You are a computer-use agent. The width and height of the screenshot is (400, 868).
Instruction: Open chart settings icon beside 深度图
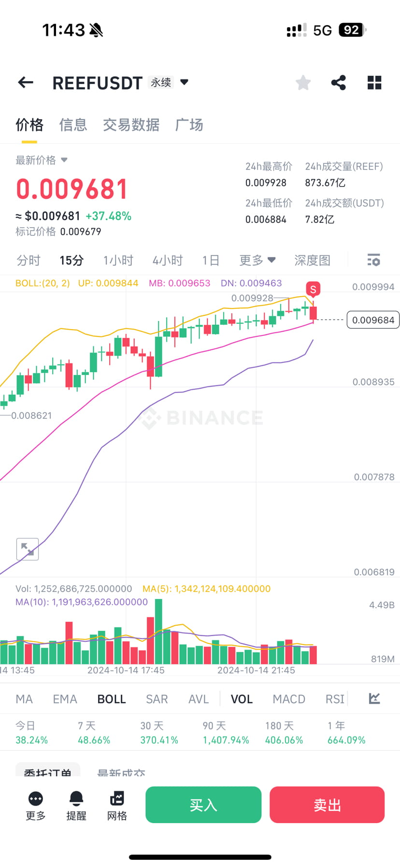373,260
